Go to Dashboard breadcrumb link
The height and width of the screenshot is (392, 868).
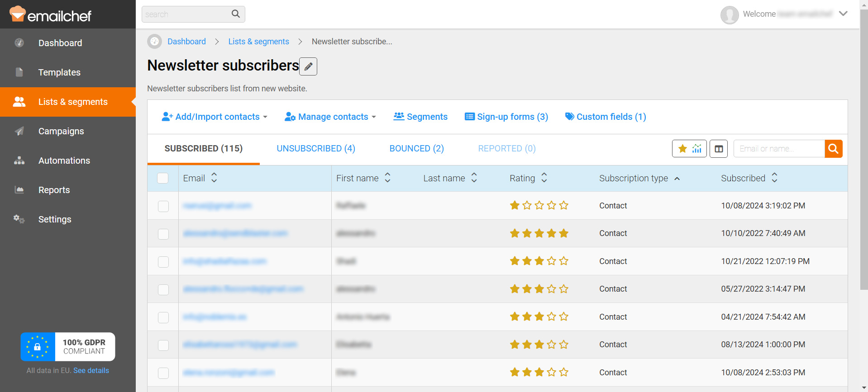click(x=186, y=42)
